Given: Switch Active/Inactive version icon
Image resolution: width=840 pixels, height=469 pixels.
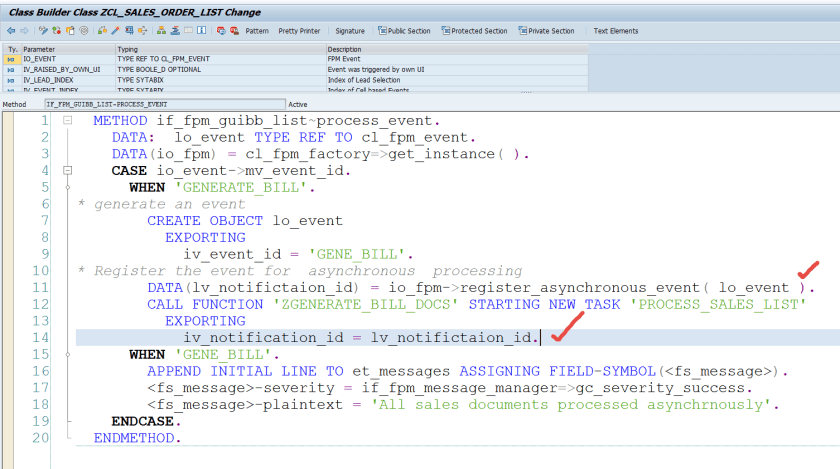Looking at the screenshot, I should [57, 31].
